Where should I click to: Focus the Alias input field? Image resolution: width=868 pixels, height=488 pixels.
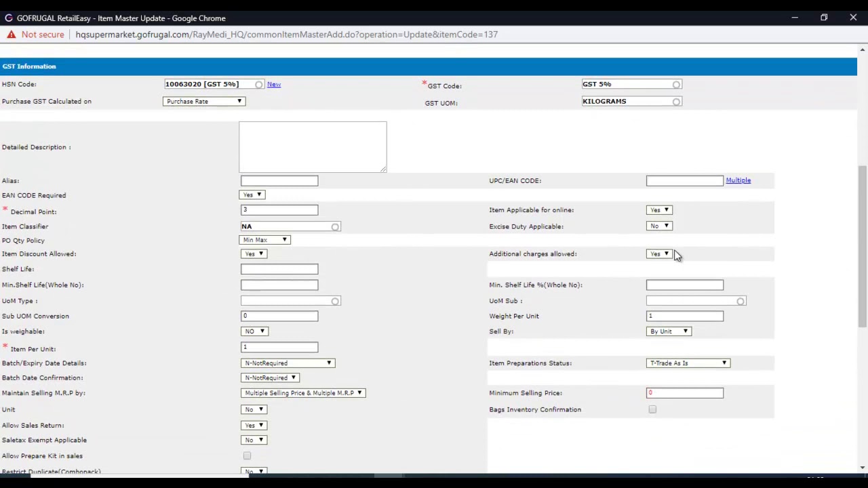279,181
